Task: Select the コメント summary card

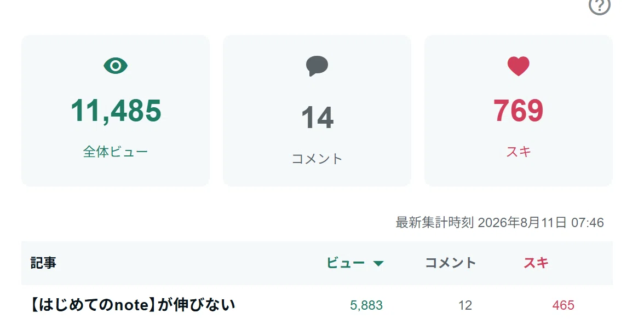Action: pos(317,111)
